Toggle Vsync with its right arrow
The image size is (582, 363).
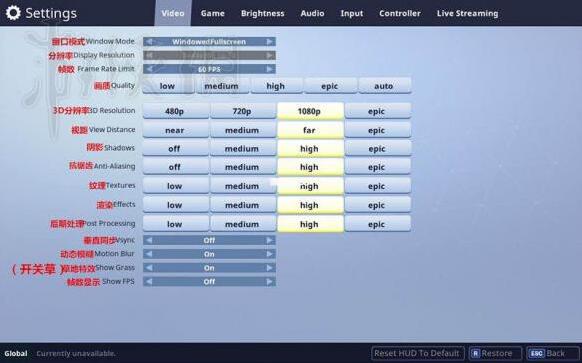[x=270, y=240]
